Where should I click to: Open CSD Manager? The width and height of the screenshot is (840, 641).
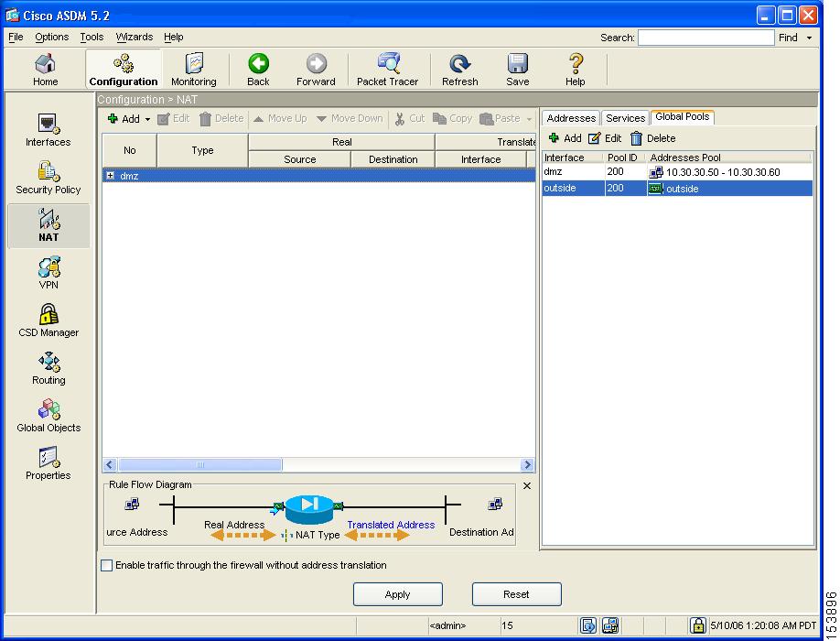(48, 321)
